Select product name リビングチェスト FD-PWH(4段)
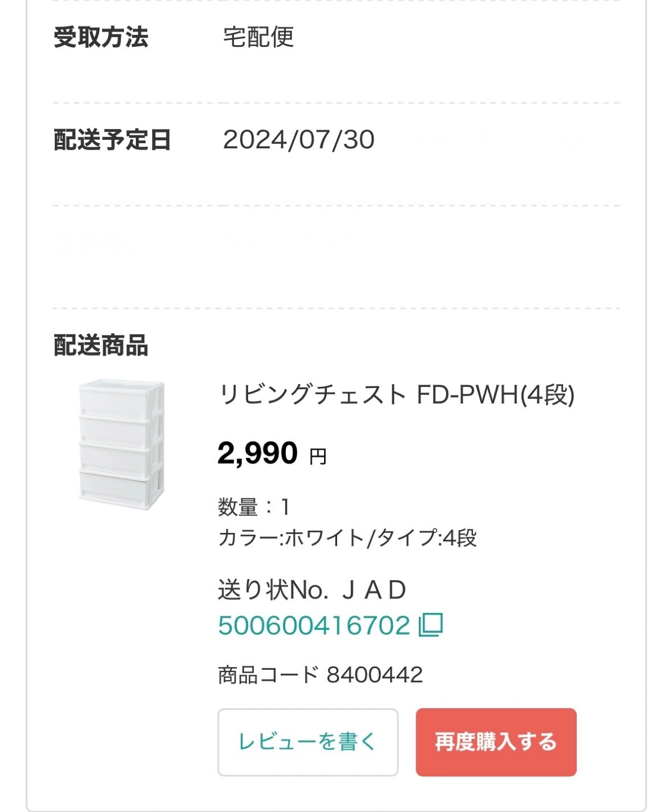The width and height of the screenshot is (672, 812). (396, 395)
